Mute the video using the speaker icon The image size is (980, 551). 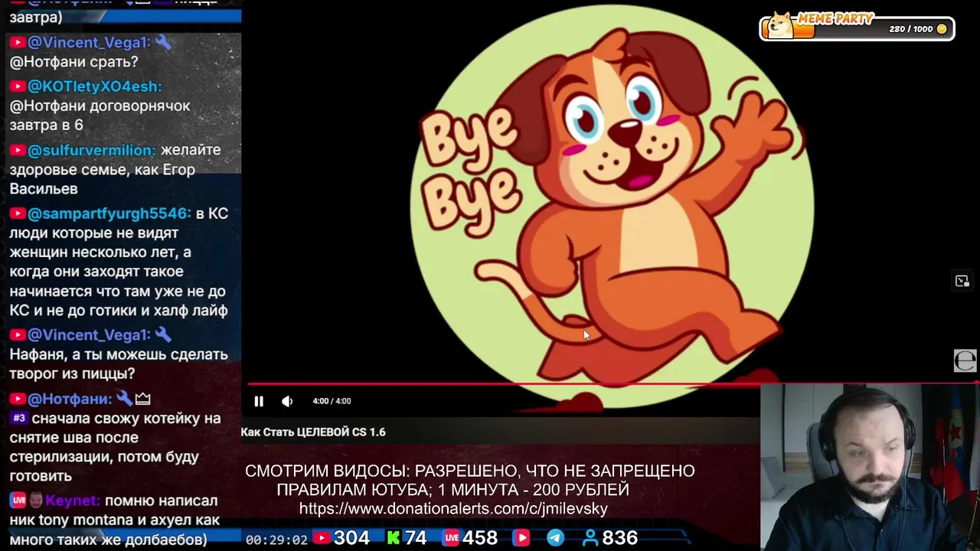pyautogui.click(x=287, y=401)
